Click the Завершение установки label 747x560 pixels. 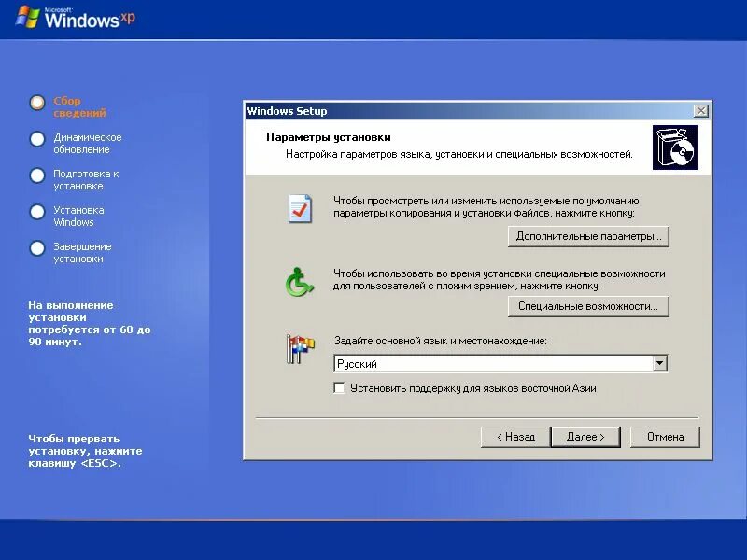click(82, 252)
